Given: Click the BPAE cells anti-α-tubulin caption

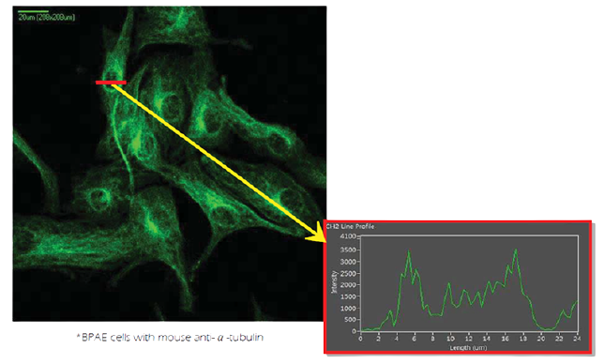Looking at the screenshot, I should [170, 338].
